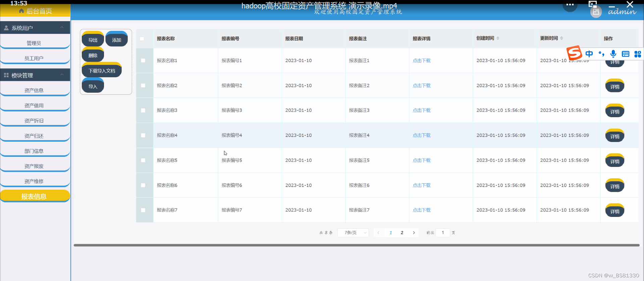
Task: Click 点击下载 link for 报表名称7
Action: 422,210
